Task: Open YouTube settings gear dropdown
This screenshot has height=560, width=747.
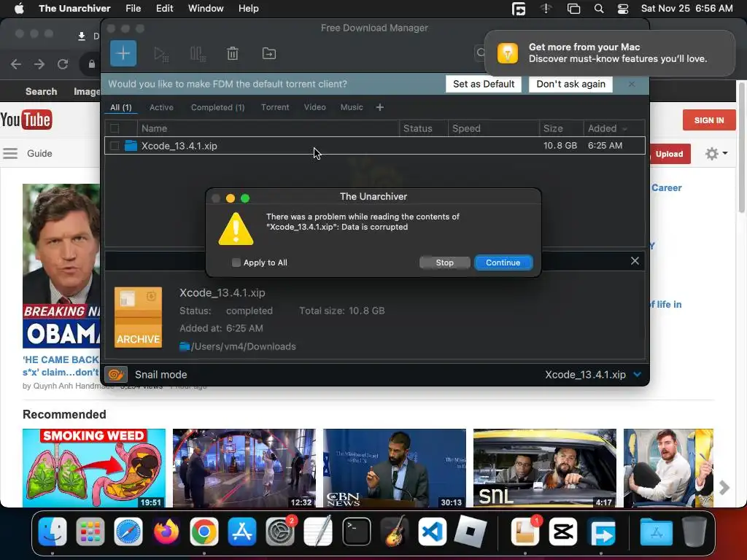Action: pyautogui.click(x=716, y=153)
